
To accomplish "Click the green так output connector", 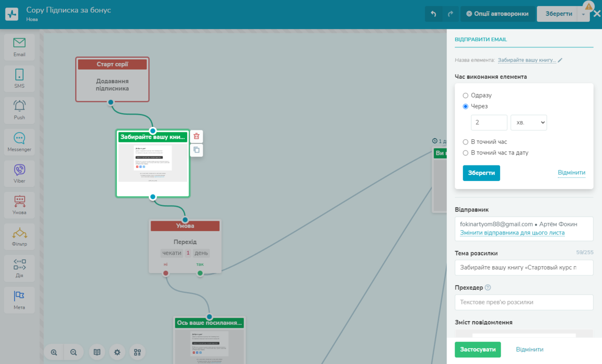I will tap(200, 273).
